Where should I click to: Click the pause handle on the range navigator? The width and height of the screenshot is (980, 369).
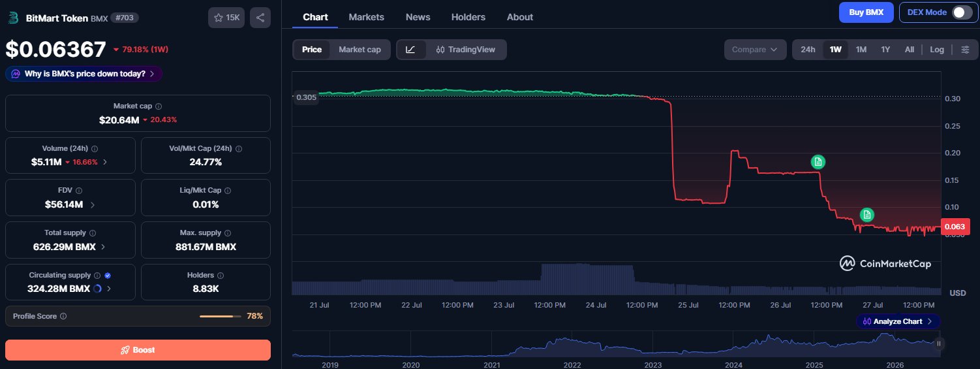pyautogui.click(x=939, y=343)
